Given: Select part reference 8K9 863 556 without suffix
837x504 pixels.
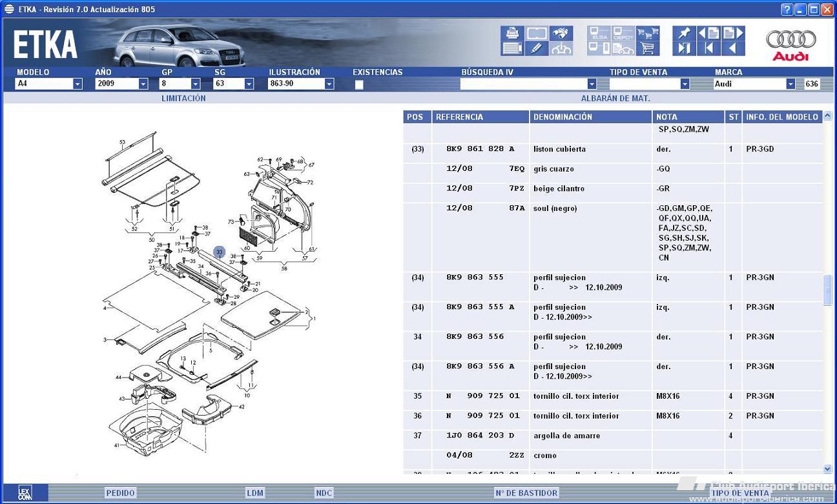Looking at the screenshot, I should [x=475, y=337].
